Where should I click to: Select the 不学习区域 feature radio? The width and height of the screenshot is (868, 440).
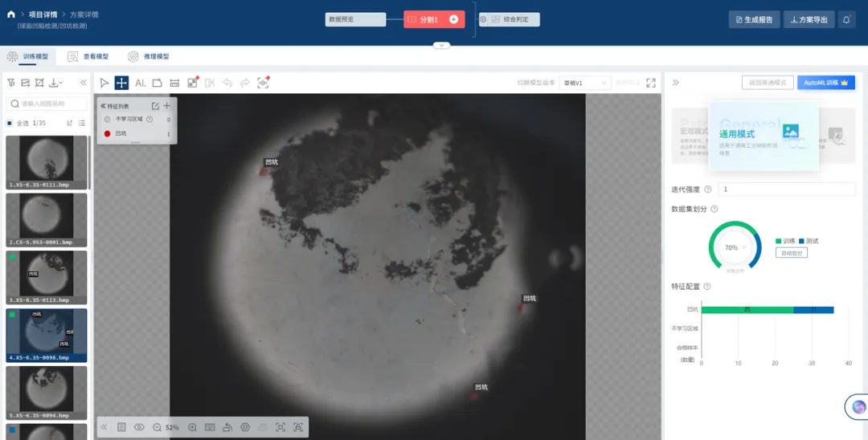click(x=108, y=119)
